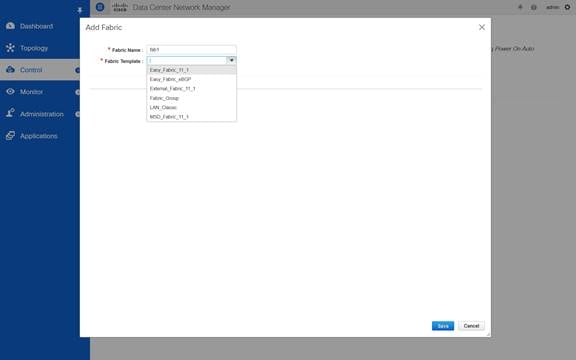The image size is (576, 360).
Task: Select Easy_Fabric_eBGP template option
Action: point(191,79)
